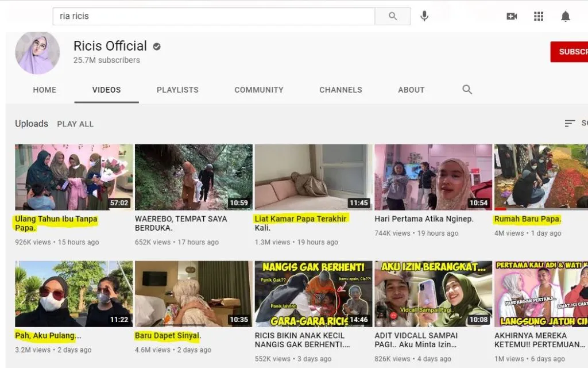Viewport: 588px width, 368px height.
Task: Click title Hari Pertama Atika Nginep
Action: coord(424,218)
